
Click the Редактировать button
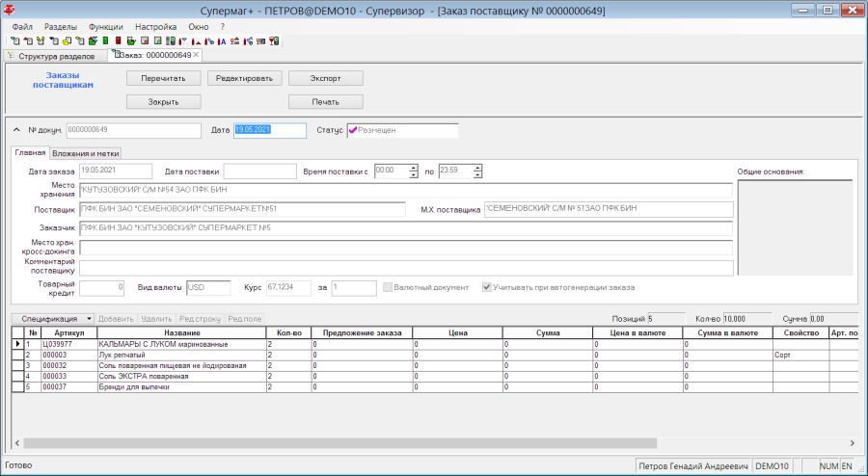click(x=244, y=78)
